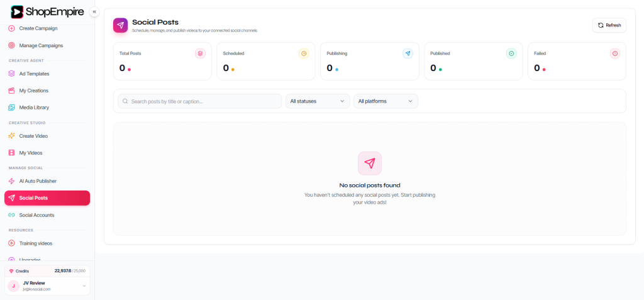Image resolution: width=644 pixels, height=300 pixels.
Task: Click the CREATIVE AGENT section label
Action: (26, 60)
